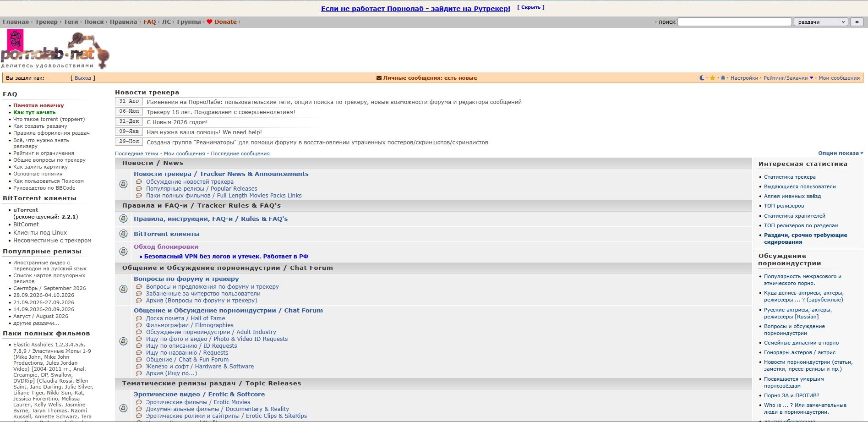Screen dimensions: 868x422
Task: Click folder icon beside Вопросы по форуму и трекеру
Action: click(x=123, y=289)
